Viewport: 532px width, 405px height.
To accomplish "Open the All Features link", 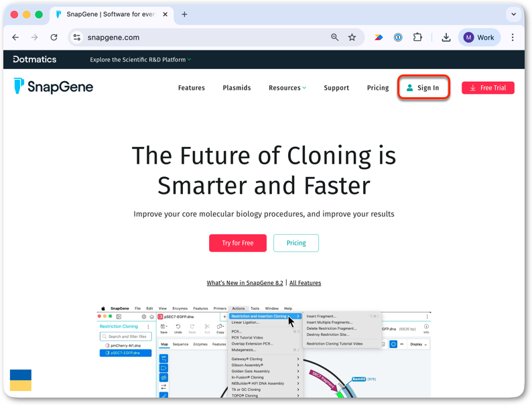I will tap(305, 283).
